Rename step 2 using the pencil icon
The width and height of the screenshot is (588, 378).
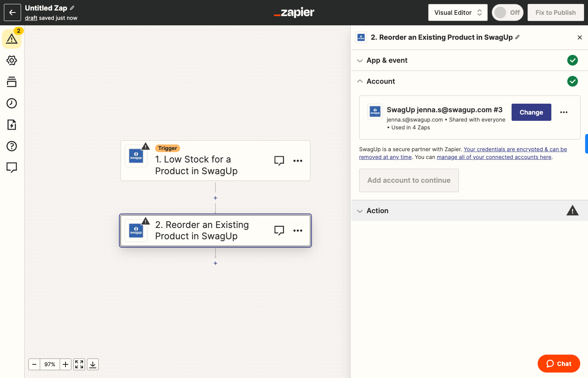pyautogui.click(x=517, y=37)
